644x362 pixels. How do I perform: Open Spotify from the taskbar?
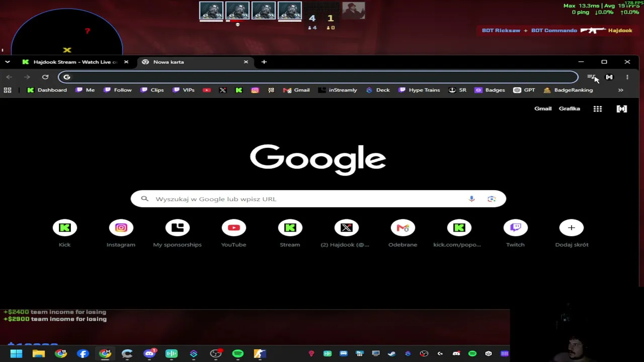[238, 353]
